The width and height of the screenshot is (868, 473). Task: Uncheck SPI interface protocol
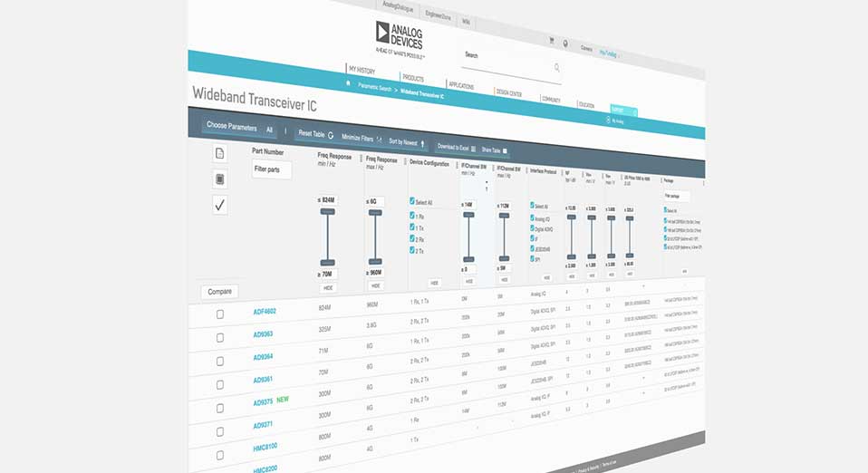pyautogui.click(x=532, y=258)
